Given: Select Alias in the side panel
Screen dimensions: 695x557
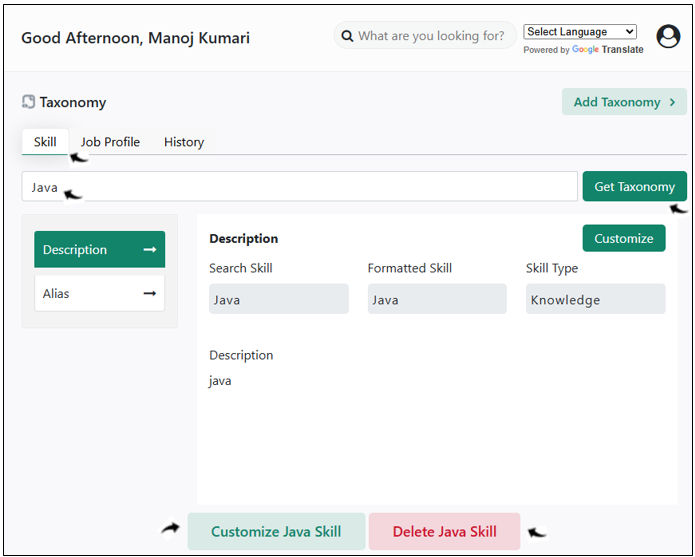Looking at the screenshot, I should (x=99, y=293).
